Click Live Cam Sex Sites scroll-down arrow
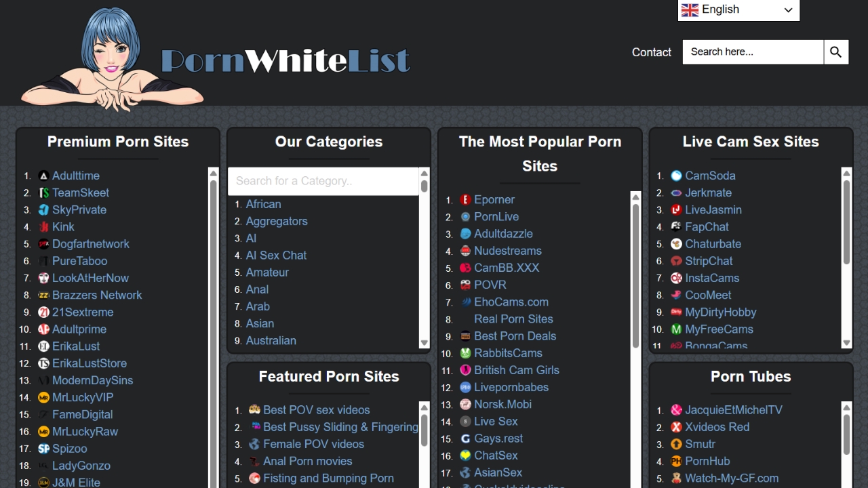The image size is (868, 488). pos(846,343)
